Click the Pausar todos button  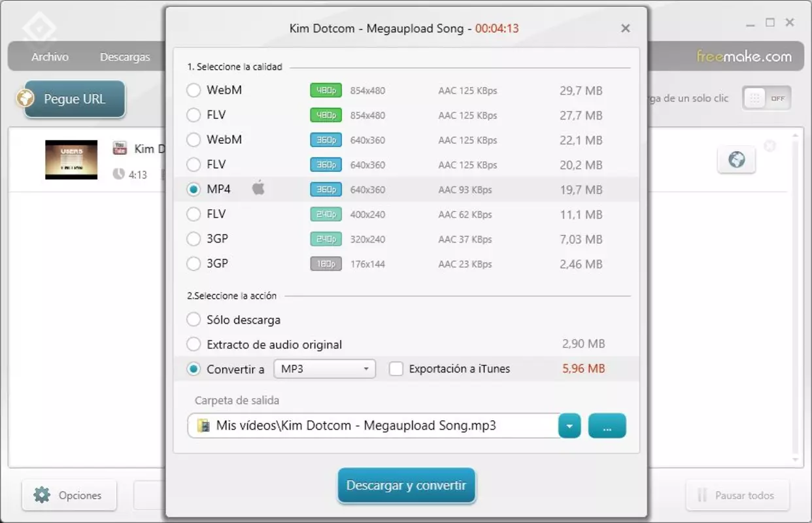coord(737,495)
